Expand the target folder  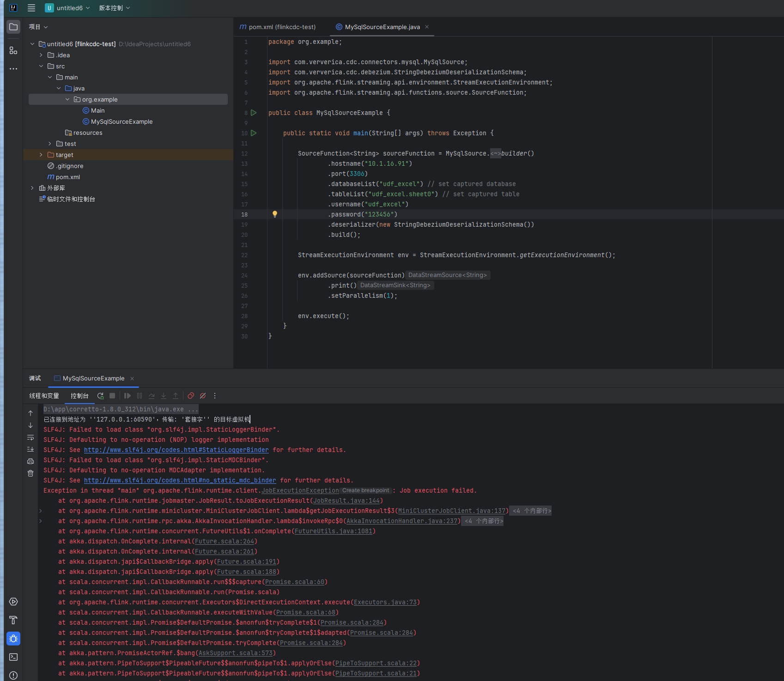point(41,155)
